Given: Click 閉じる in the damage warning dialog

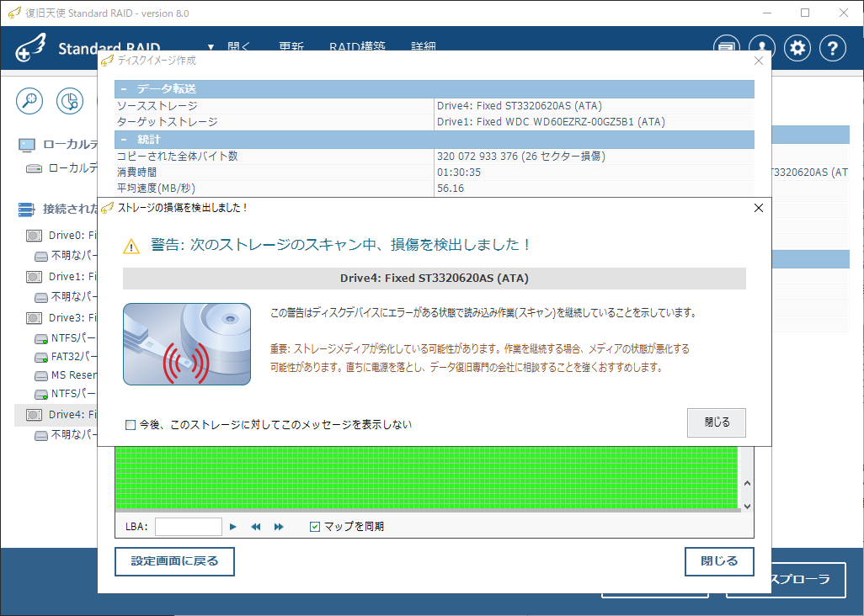Looking at the screenshot, I should [x=717, y=422].
